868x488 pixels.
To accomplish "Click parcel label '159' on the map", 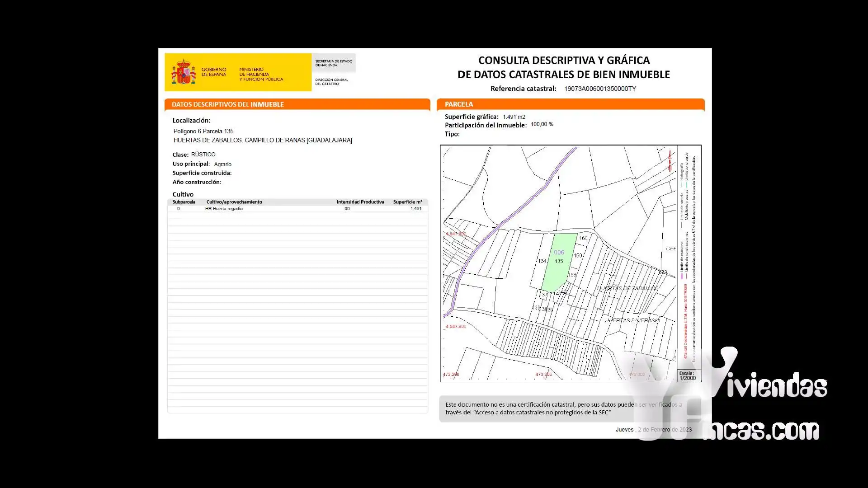I will 578,255.
